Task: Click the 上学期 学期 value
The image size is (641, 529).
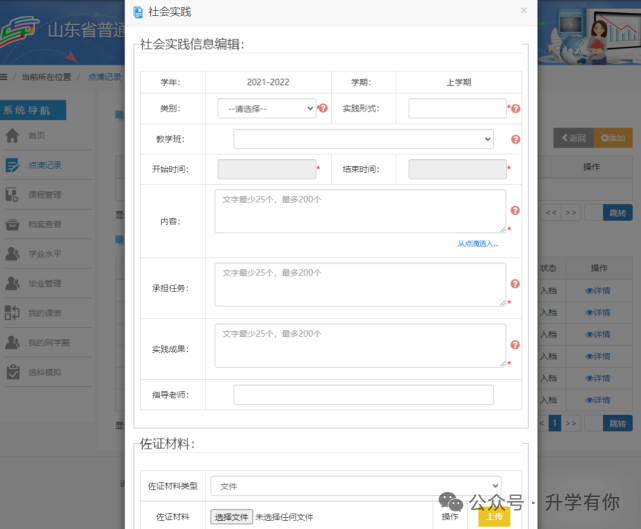Action: [x=459, y=82]
